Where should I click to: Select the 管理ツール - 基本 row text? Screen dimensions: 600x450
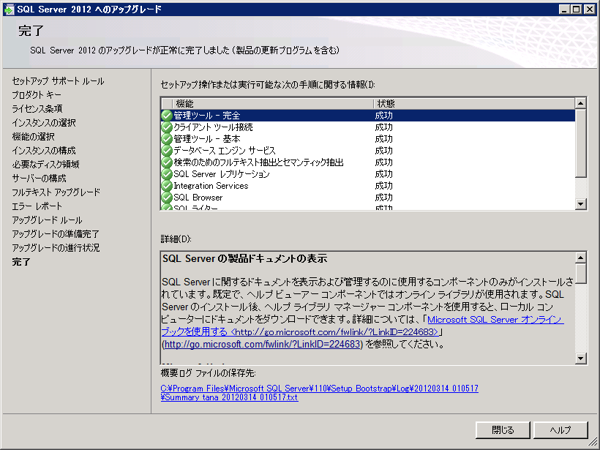[207, 139]
